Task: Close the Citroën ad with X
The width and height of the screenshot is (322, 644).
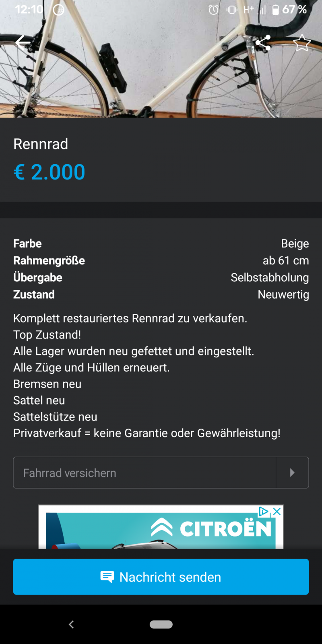Action: click(277, 512)
